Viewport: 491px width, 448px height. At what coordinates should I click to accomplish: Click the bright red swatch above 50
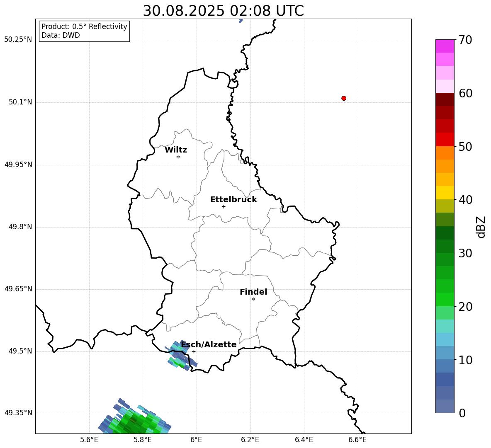point(445,140)
